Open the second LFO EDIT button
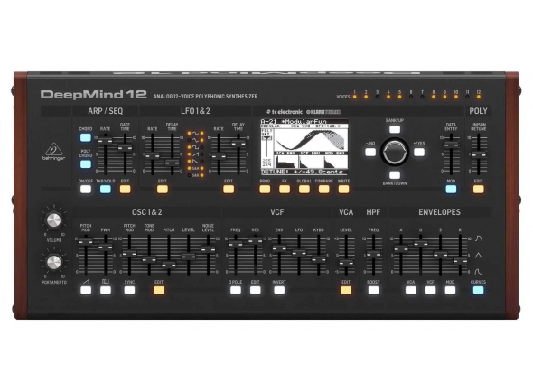The height and width of the screenshot is (392, 533). tap(229, 190)
